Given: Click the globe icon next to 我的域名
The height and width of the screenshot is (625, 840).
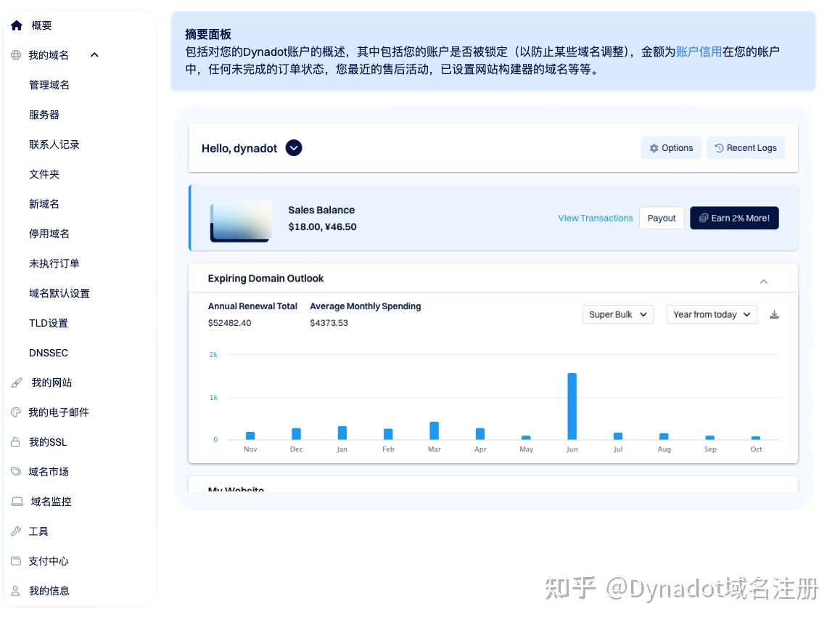Looking at the screenshot, I should (x=16, y=54).
